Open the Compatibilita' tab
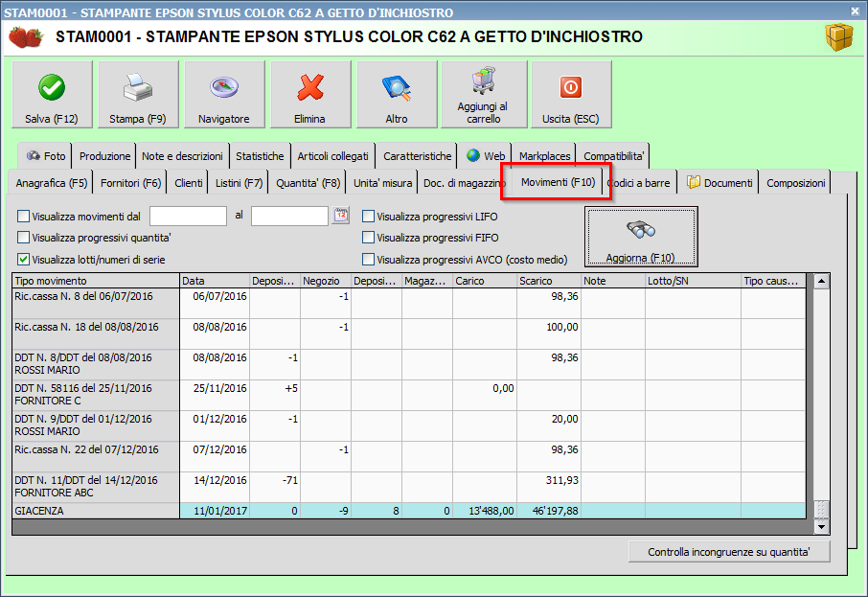868x597 pixels. click(613, 156)
